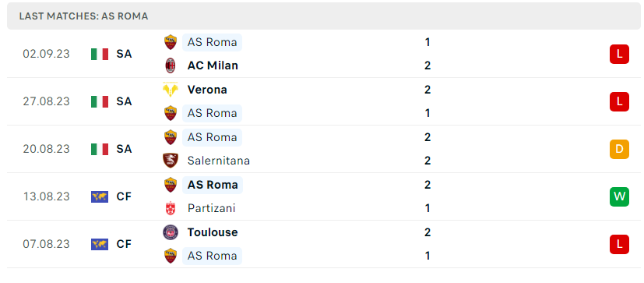
Task: Click the Toulouse club crest icon
Action: click(x=170, y=232)
